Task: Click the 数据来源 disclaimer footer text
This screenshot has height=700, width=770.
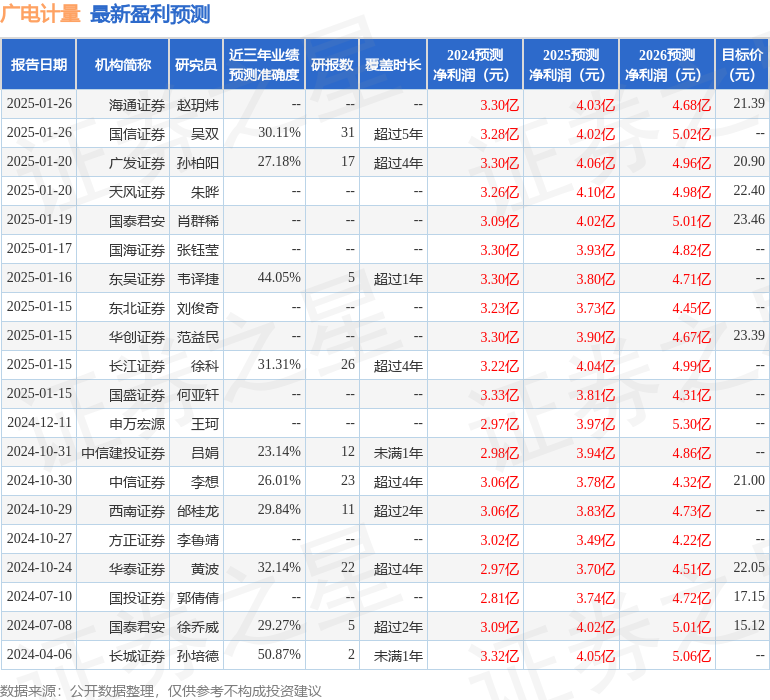Action: pyautogui.click(x=161, y=691)
